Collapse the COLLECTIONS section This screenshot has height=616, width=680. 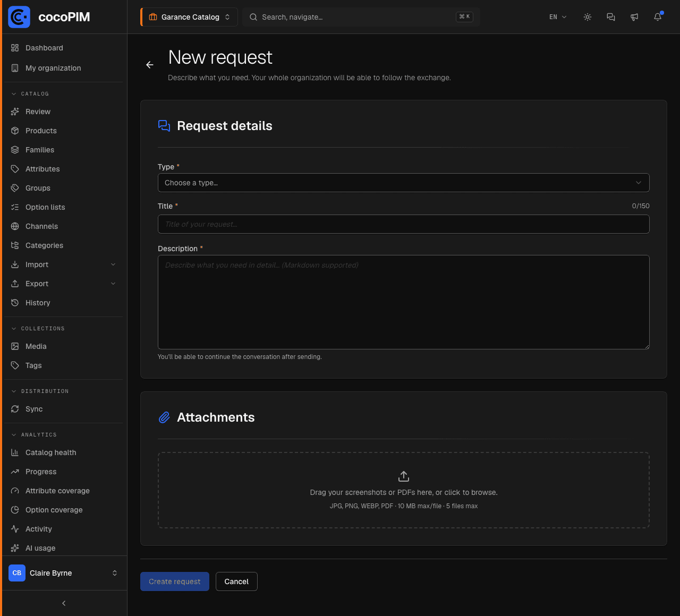(38, 328)
